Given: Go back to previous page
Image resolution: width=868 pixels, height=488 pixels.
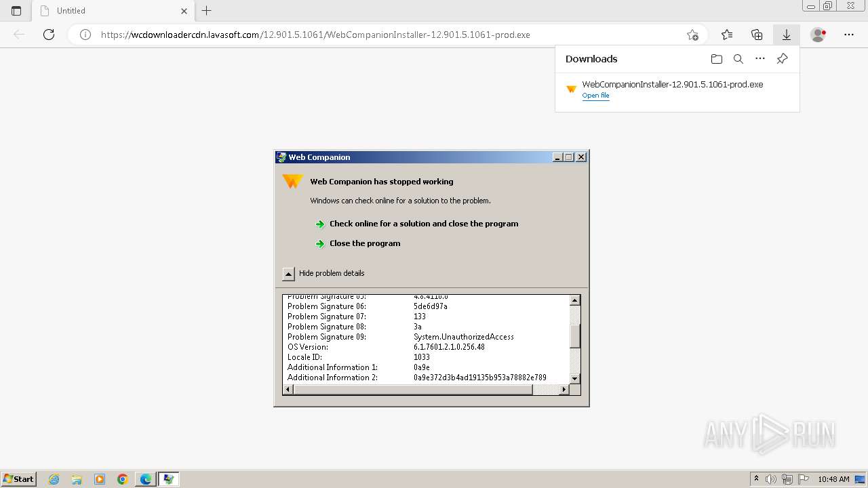Looking at the screenshot, I should click(19, 35).
